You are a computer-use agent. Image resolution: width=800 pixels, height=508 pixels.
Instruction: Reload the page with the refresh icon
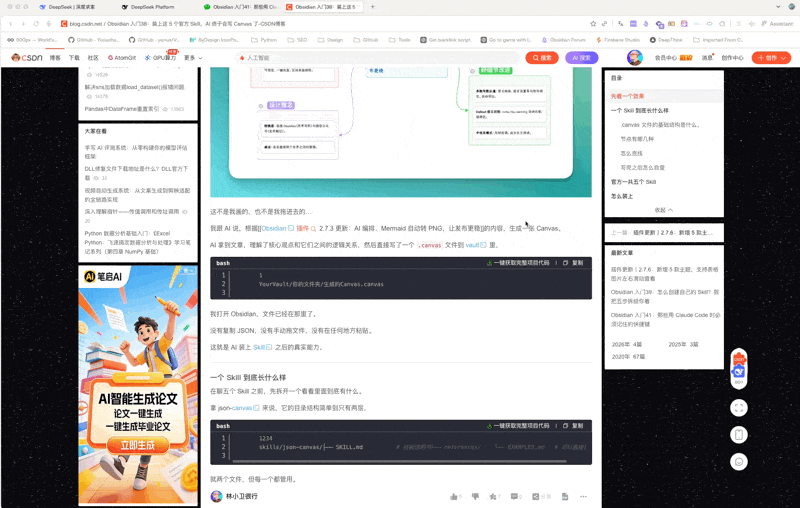[36, 23]
